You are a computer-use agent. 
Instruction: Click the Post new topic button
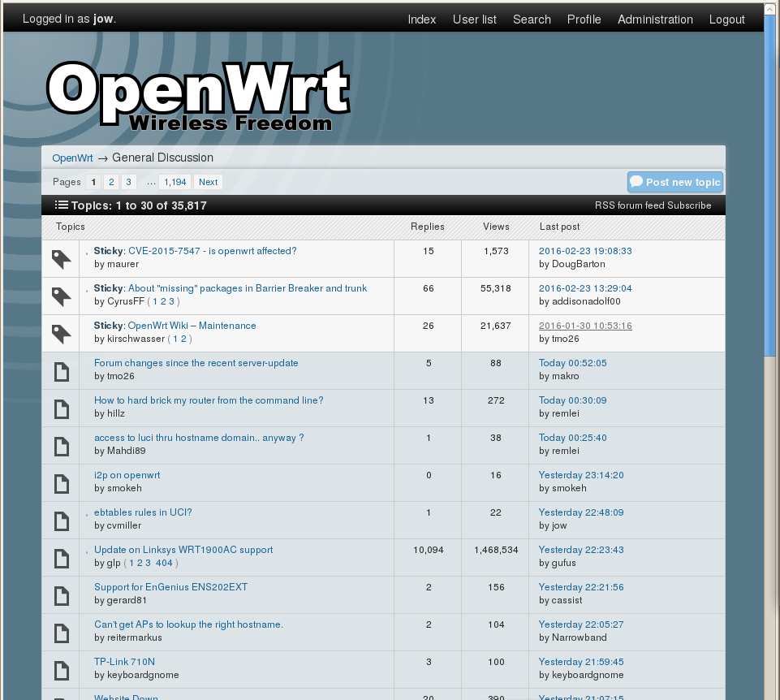(675, 182)
